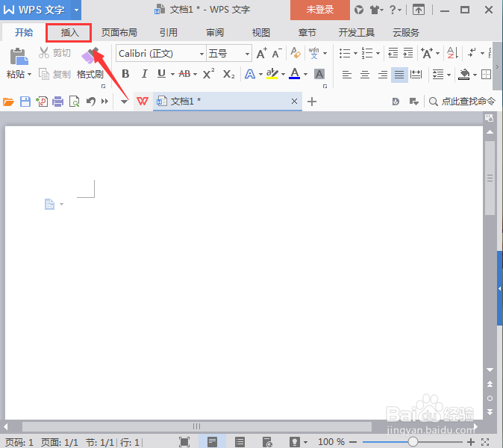Switch to the 页面布局 tab

tap(119, 32)
